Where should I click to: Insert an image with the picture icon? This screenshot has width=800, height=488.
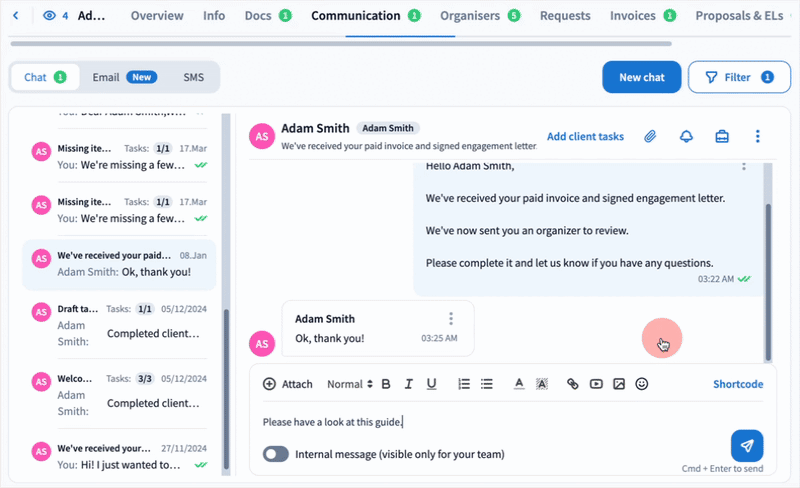pyautogui.click(x=619, y=384)
